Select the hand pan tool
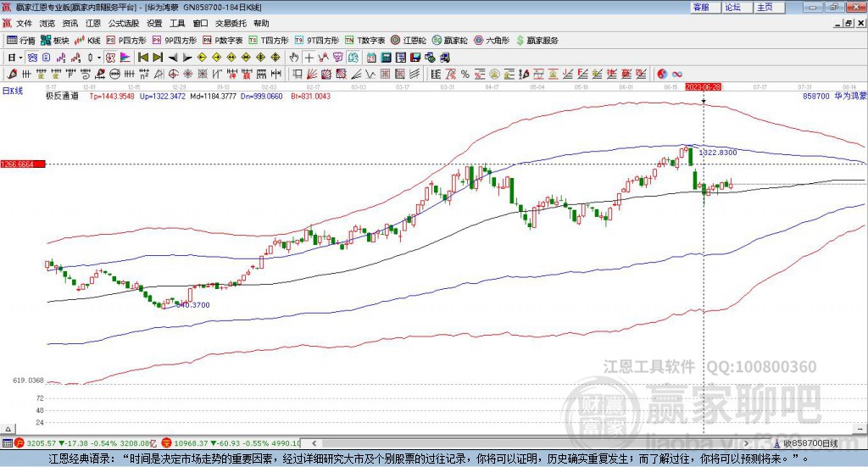Screen dimensions: 868x467 [294, 58]
